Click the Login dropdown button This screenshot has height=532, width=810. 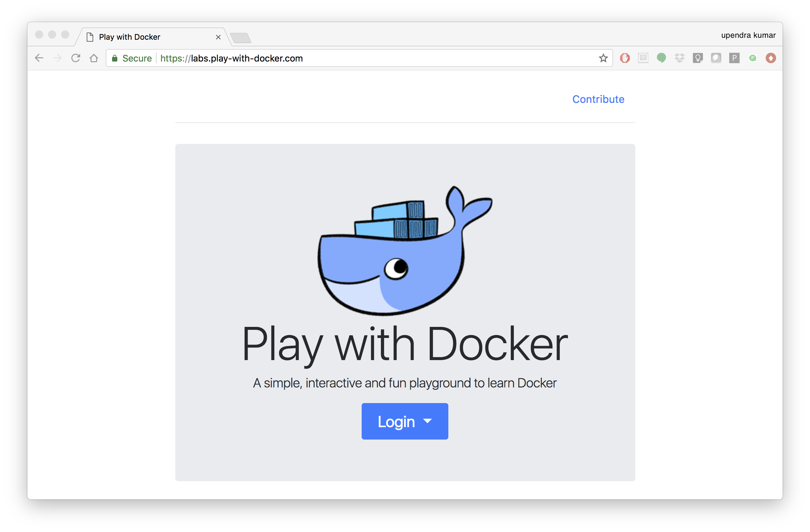[x=405, y=421]
